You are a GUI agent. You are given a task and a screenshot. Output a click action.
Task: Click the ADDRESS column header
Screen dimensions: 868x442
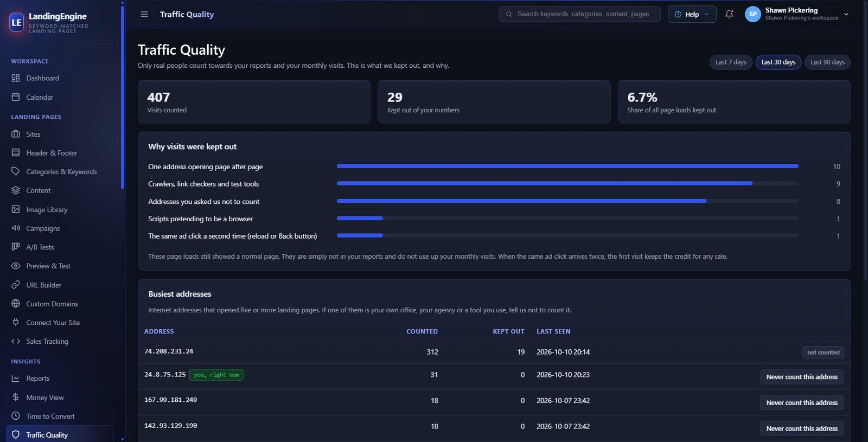159,331
